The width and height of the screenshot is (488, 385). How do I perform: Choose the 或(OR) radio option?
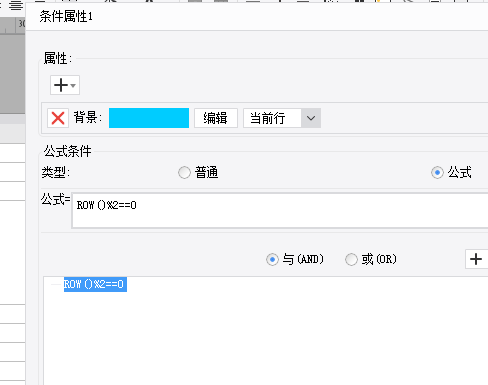[x=351, y=259]
